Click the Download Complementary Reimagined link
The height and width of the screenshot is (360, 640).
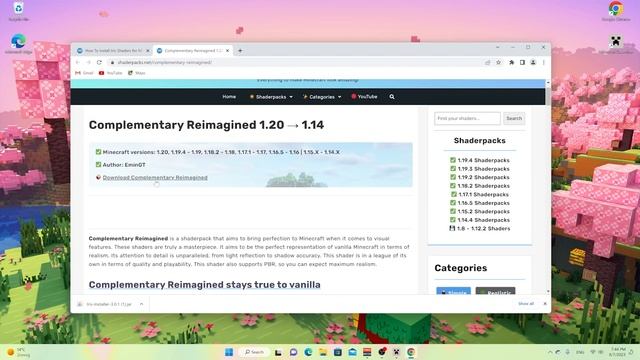pyautogui.click(x=155, y=178)
